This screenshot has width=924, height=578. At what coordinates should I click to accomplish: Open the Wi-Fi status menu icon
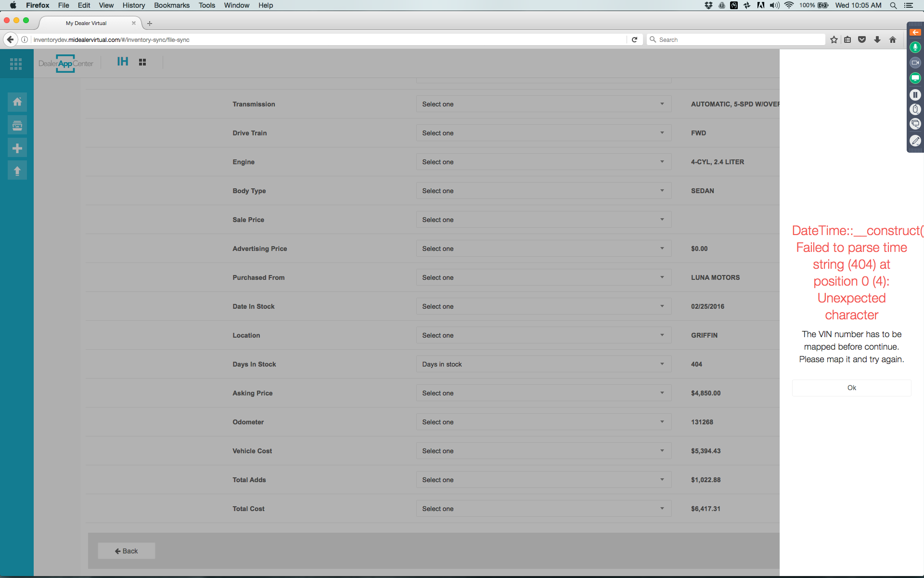789,5
